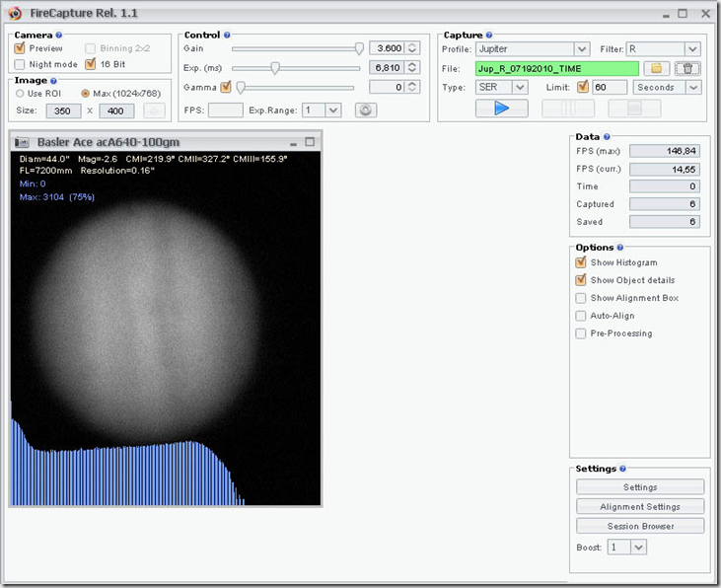The image size is (721, 588).
Task: Toggle the Gamma checkbox
Action: click(x=225, y=87)
